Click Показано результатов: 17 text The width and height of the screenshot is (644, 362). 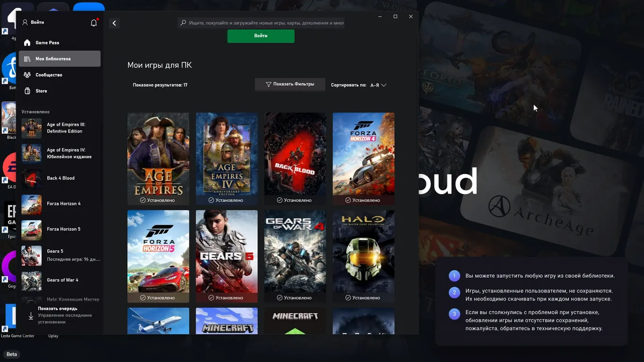point(160,85)
